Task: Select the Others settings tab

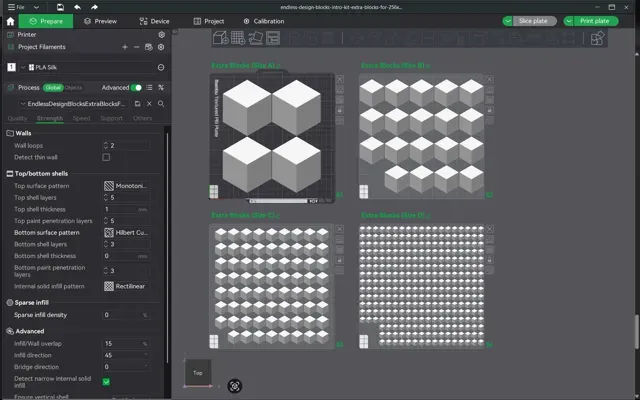Action: click(142, 118)
